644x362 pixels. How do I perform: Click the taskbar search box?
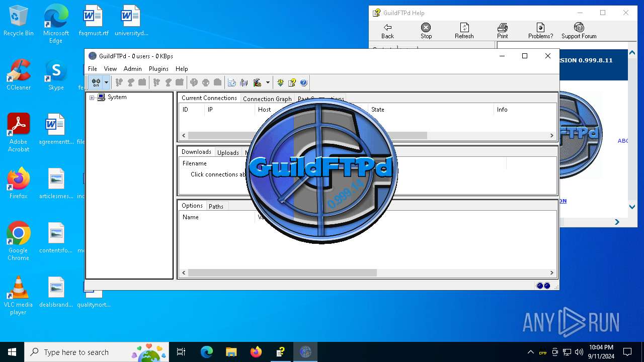point(98,352)
